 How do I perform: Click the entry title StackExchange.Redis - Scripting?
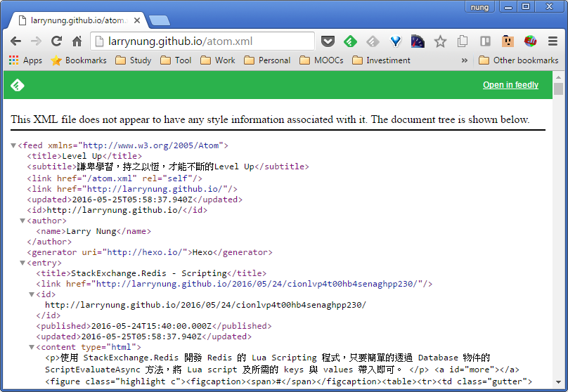[x=149, y=273]
